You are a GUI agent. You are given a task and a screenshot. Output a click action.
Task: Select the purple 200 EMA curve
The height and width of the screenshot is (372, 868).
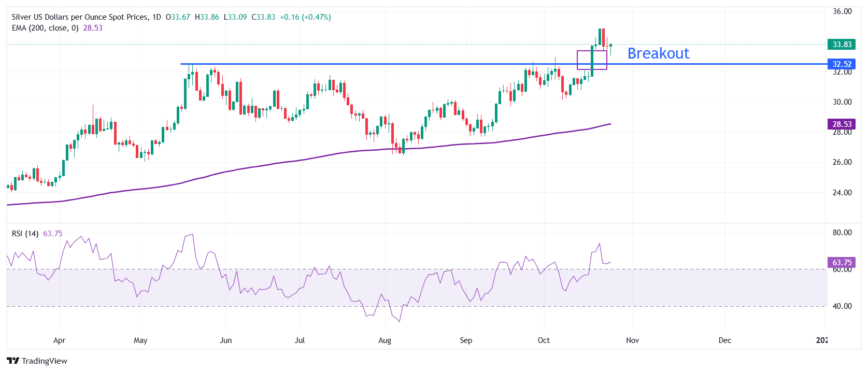pos(311,158)
